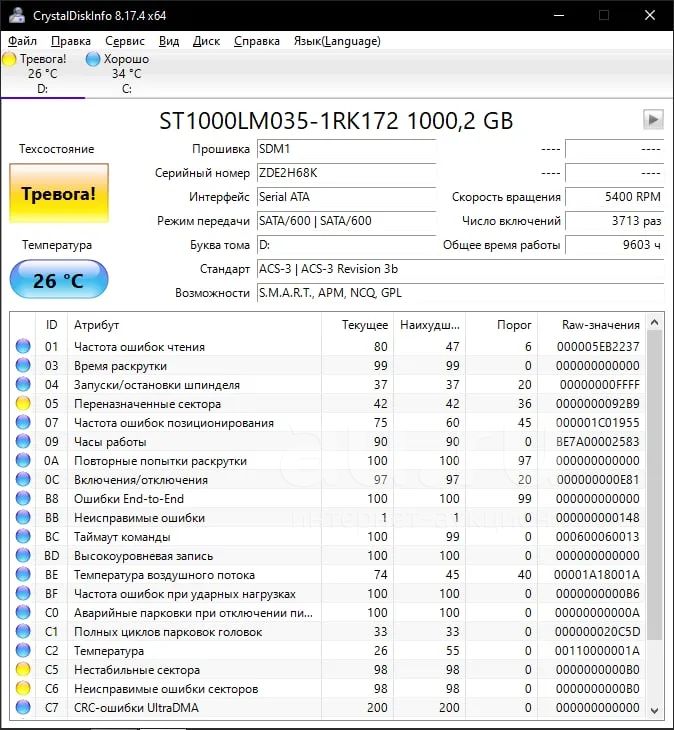Image resolution: width=674 pixels, height=730 pixels.
Task: Close the CrystalDiskInfo window
Action: click(x=650, y=15)
